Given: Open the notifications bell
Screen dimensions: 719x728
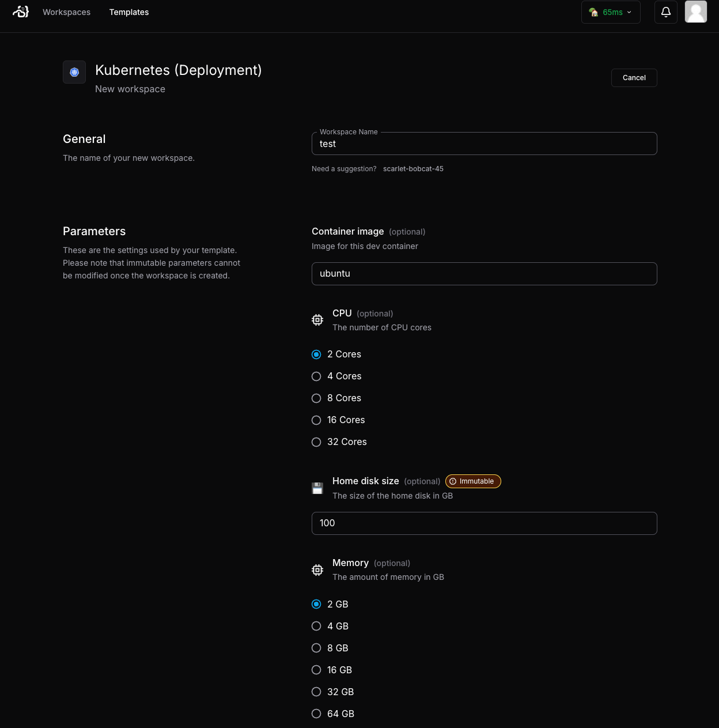Looking at the screenshot, I should pos(666,12).
